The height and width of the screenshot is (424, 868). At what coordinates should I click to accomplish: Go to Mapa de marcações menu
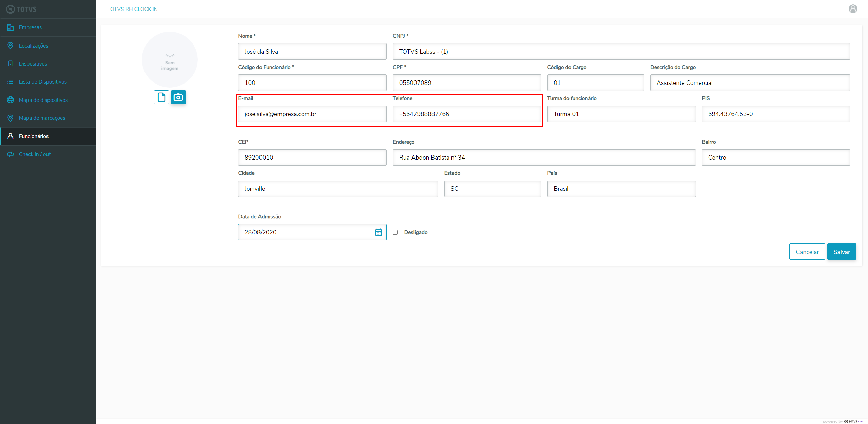coord(42,118)
